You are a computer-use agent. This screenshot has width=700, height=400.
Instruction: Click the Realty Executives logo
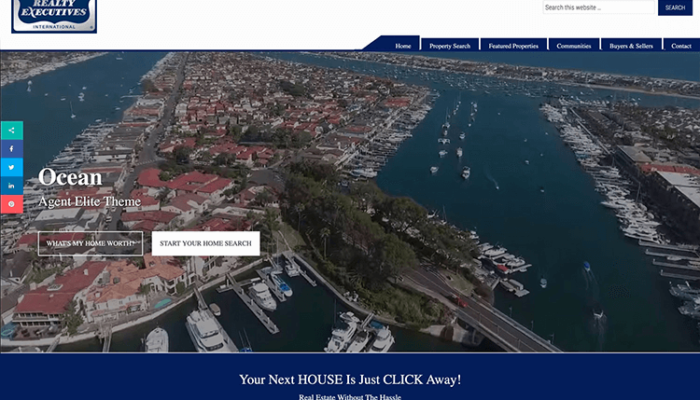54,15
